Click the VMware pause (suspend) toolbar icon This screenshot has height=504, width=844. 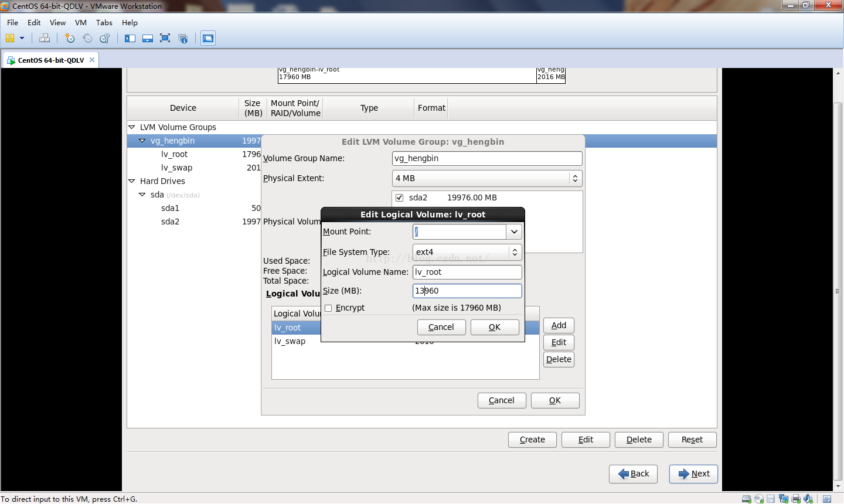[10, 38]
